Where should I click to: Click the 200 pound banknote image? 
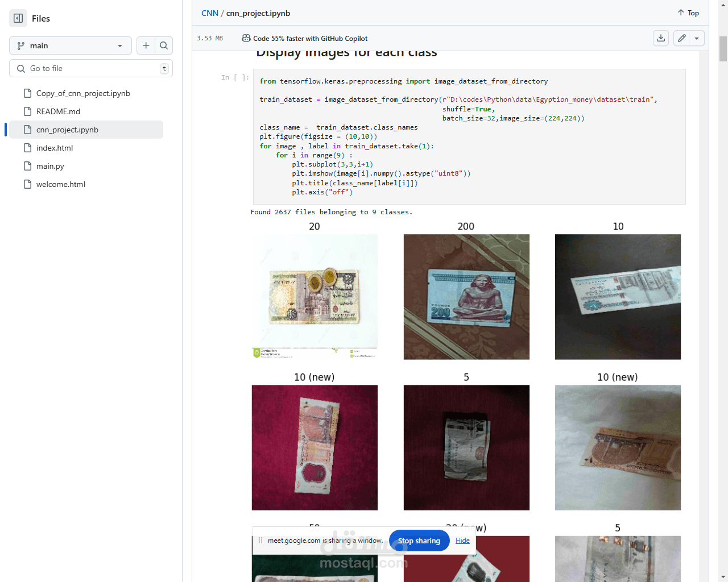pos(466,297)
